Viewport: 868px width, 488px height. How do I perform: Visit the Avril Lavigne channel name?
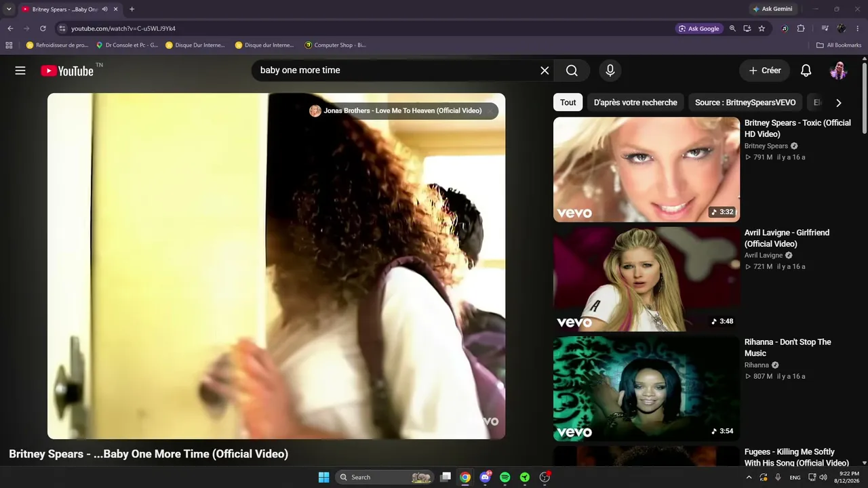point(764,256)
